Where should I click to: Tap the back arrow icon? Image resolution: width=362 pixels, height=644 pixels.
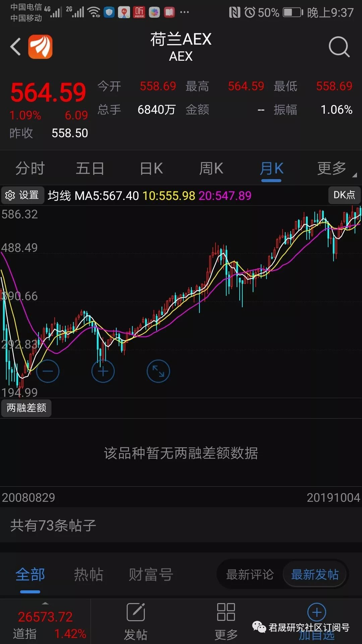pos(15,47)
